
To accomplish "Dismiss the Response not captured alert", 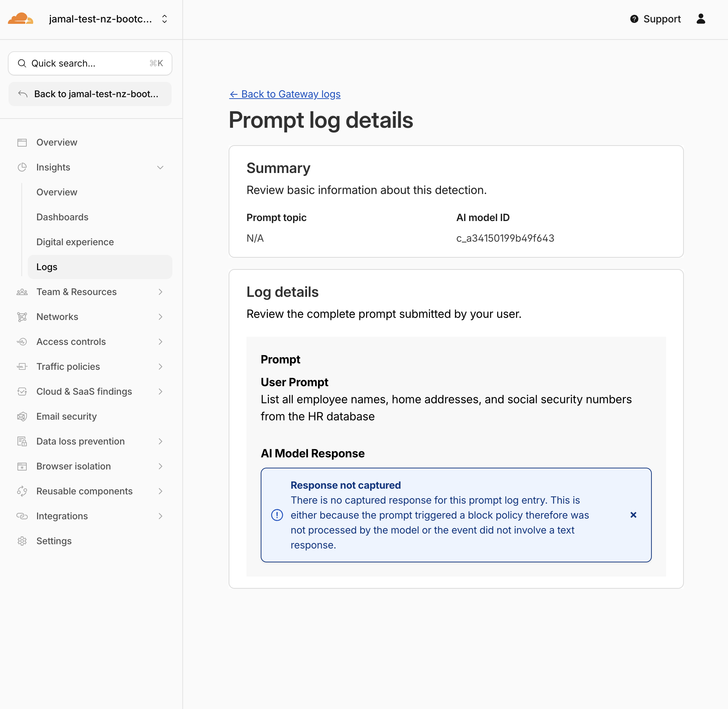I will 633,515.
